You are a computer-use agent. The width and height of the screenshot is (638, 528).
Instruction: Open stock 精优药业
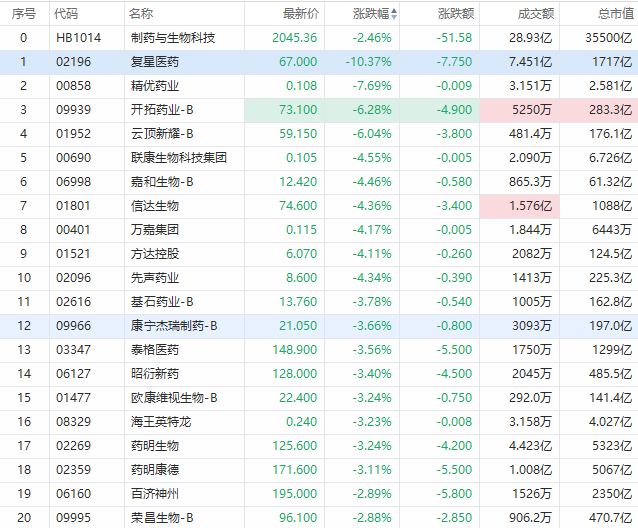(155, 86)
